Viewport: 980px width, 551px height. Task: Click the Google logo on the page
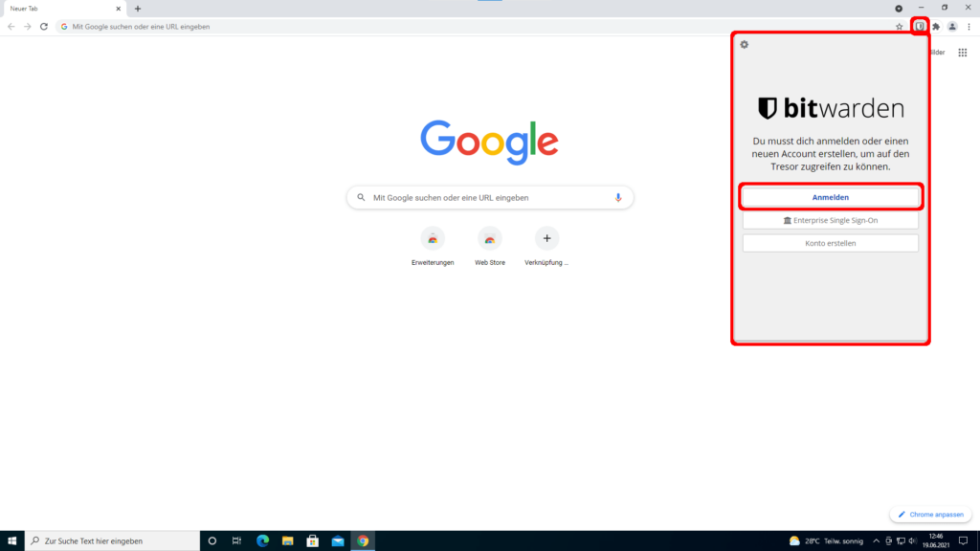(489, 143)
